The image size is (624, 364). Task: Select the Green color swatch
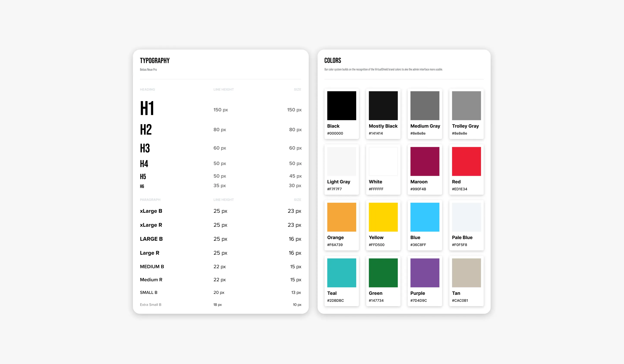click(x=383, y=273)
